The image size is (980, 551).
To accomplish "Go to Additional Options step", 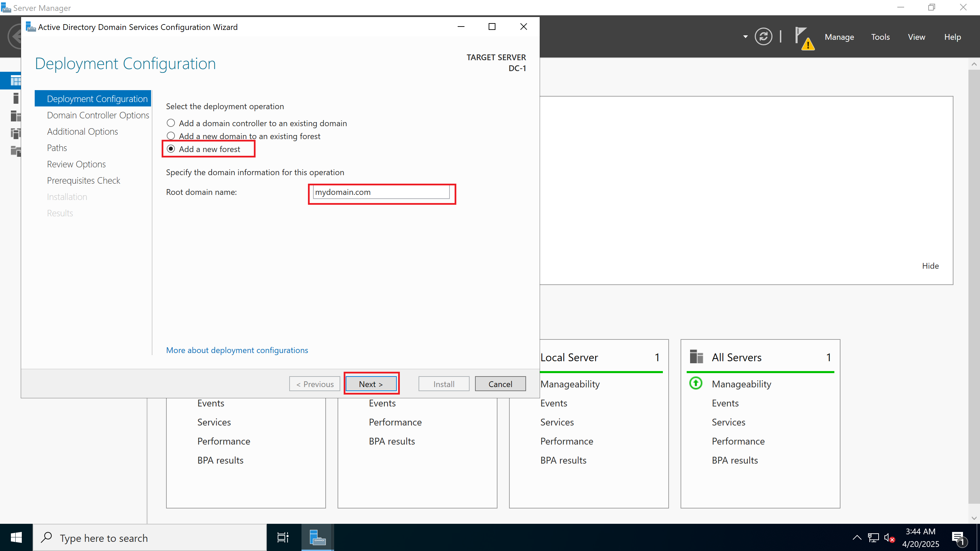I will [82, 132].
